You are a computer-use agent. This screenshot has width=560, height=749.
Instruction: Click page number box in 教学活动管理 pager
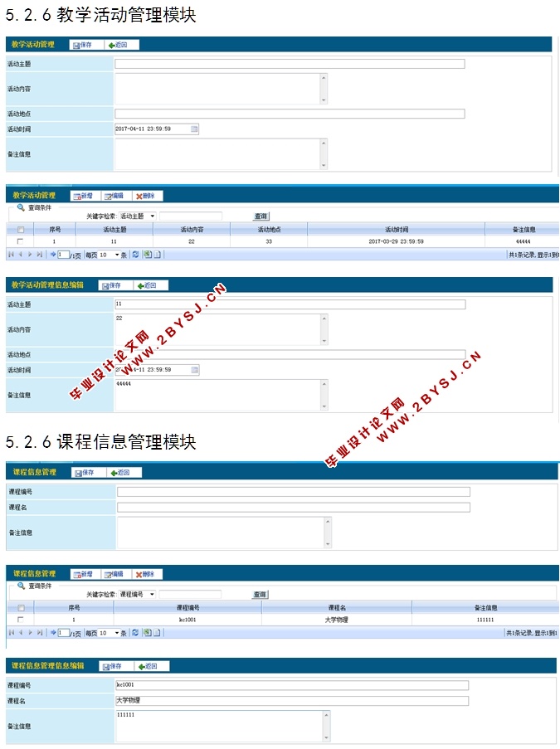[64, 255]
